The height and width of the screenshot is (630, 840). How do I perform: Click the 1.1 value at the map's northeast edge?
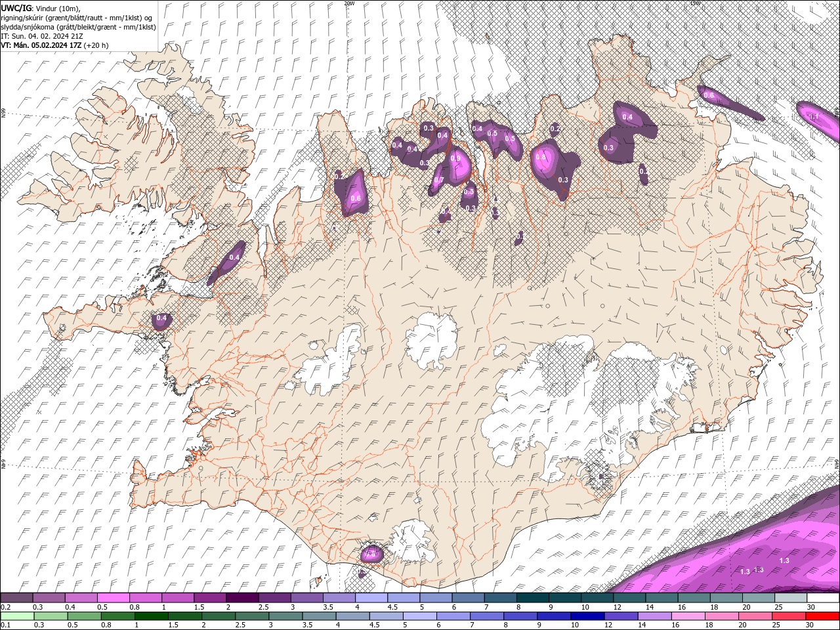coord(814,117)
